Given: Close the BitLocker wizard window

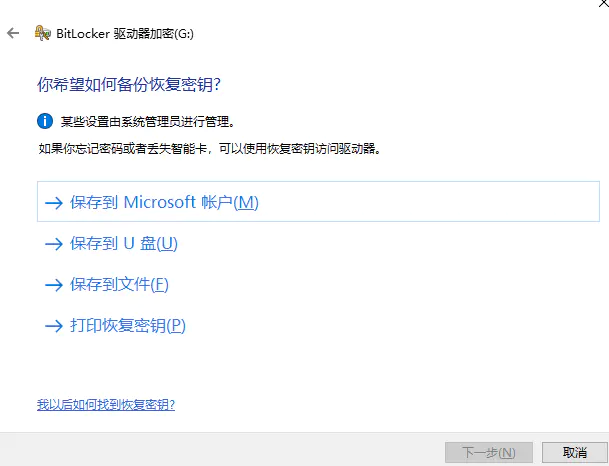Looking at the screenshot, I should coord(604,3).
